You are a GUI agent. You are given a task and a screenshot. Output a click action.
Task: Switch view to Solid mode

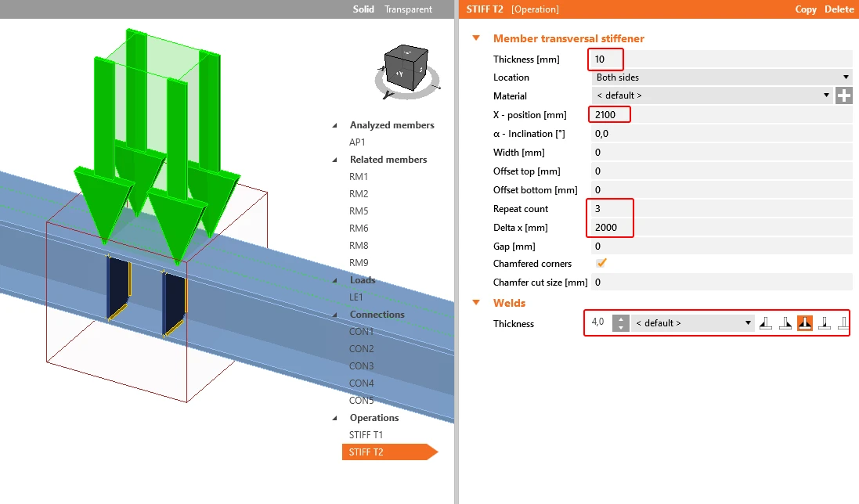click(x=363, y=9)
